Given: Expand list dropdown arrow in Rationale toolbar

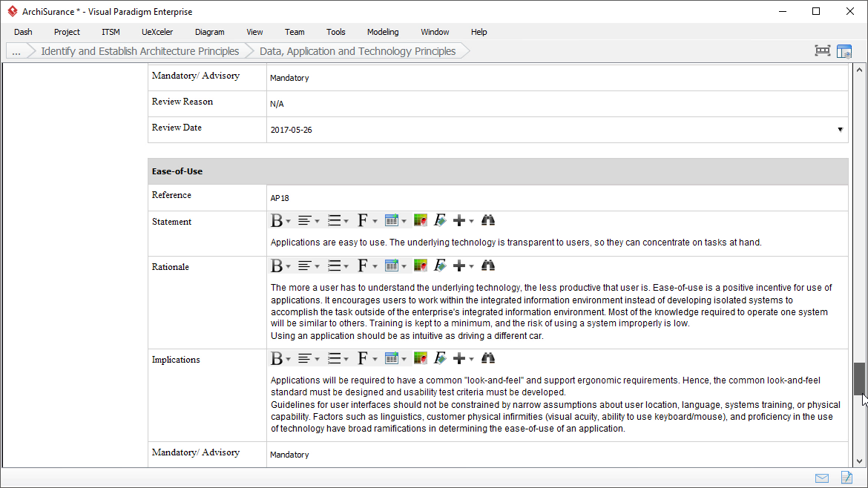Looking at the screenshot, I should [346, 267].
